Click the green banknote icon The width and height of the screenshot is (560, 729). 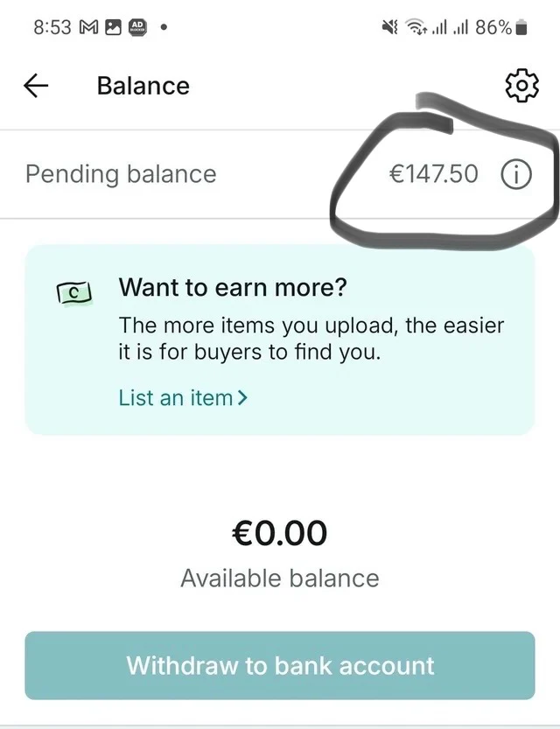74,294
